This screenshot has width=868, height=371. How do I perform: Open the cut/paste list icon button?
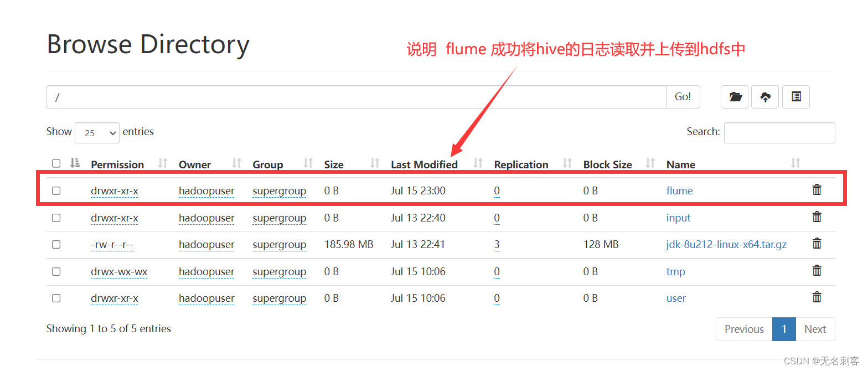[796, 97]
